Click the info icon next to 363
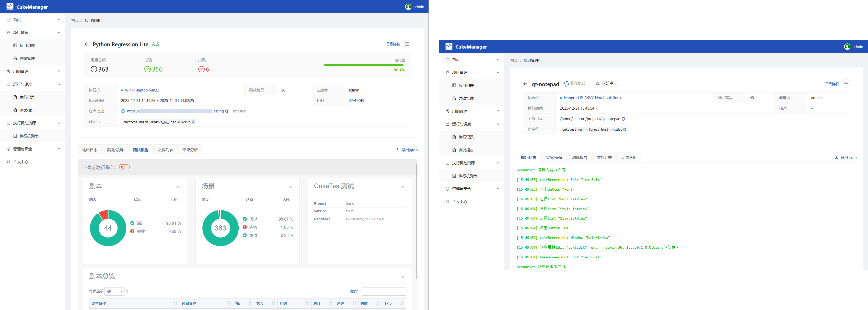This screenshot has height=310, width=868. point(94,70)
